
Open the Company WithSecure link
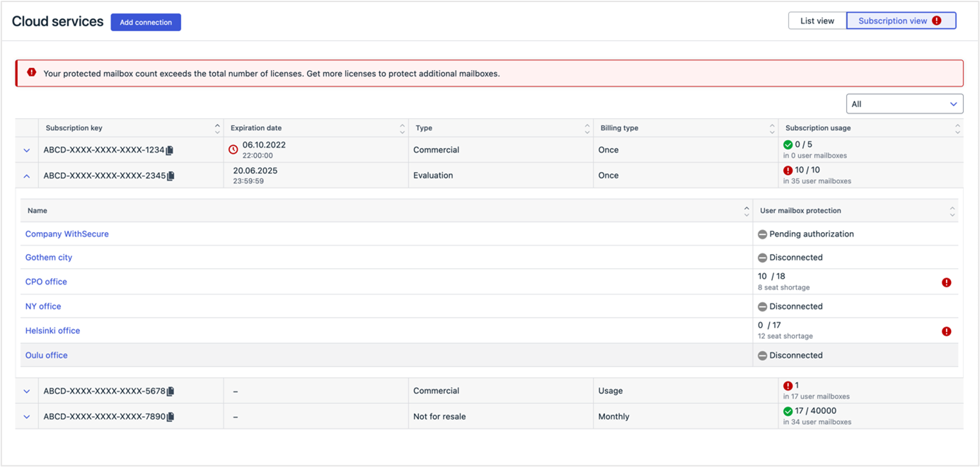pyautogui.click(x=67, y=234)
